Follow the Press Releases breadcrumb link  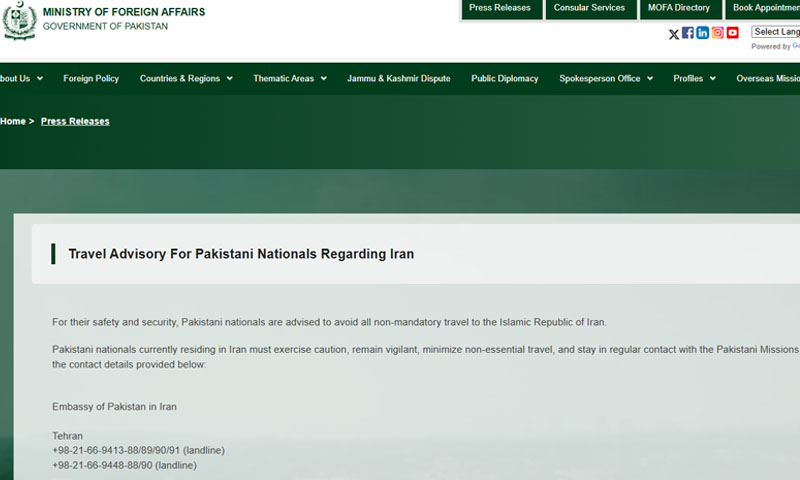tap(75, 121)
